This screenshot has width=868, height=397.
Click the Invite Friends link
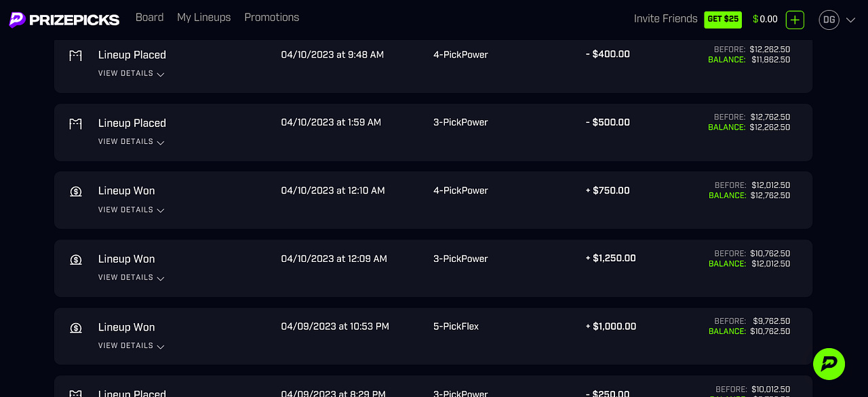666,19
